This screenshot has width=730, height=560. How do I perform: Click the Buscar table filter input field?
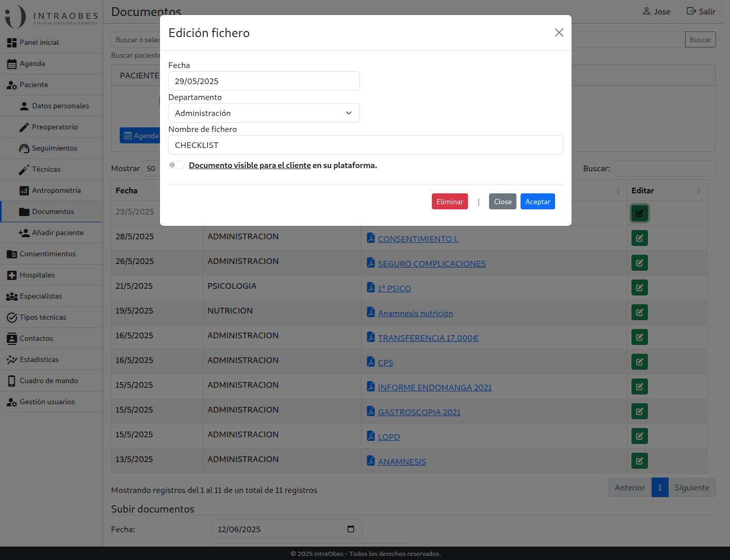click(664, 169)
